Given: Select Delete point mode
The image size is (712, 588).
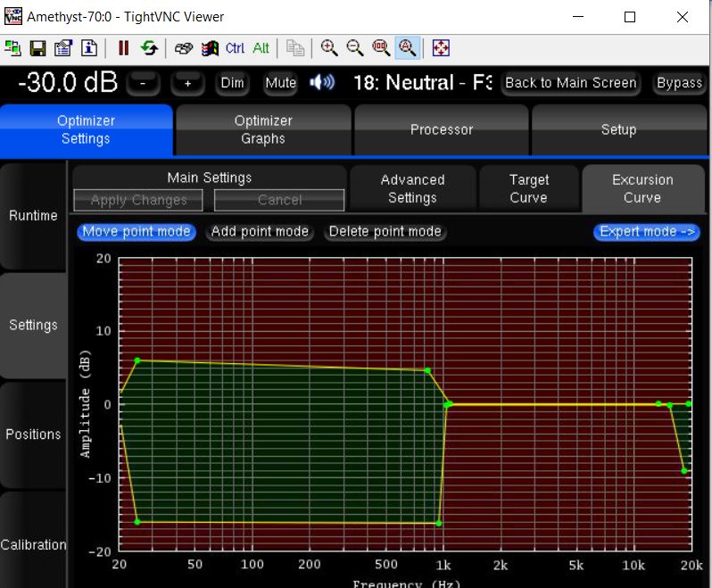Looking at the screenshot, I should (x=385, y=232).
